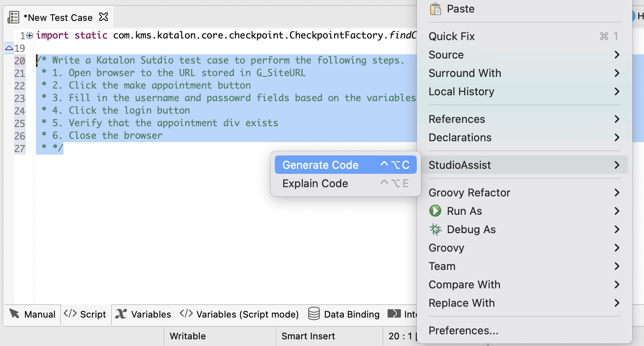Screen dimensions: 644x346
Task: Click the Data Binding database icon
Action: coord(313,314)
